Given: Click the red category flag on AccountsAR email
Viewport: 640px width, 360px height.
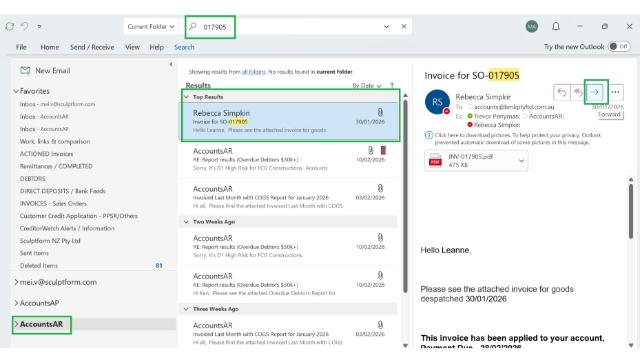Looking at the screenshot, I should 383,150.
